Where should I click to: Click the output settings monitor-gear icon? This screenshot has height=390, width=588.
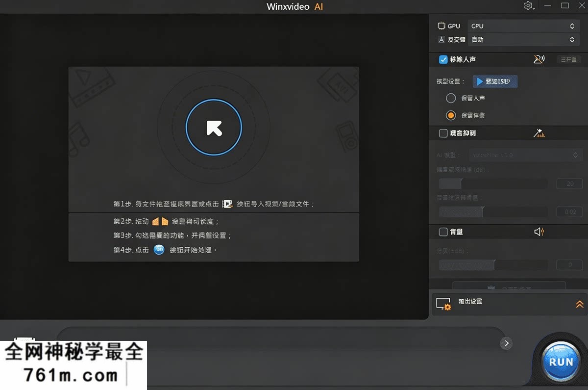pos(443,304)
